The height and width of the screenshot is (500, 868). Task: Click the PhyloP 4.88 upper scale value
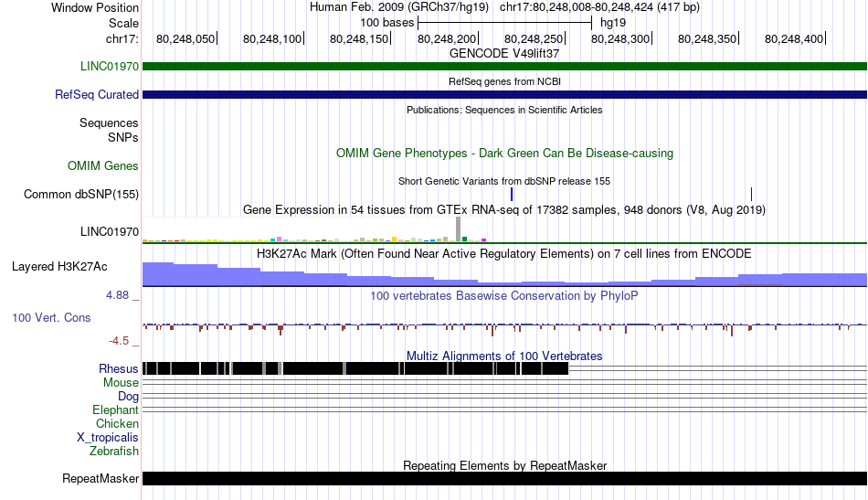click(117, 295)
